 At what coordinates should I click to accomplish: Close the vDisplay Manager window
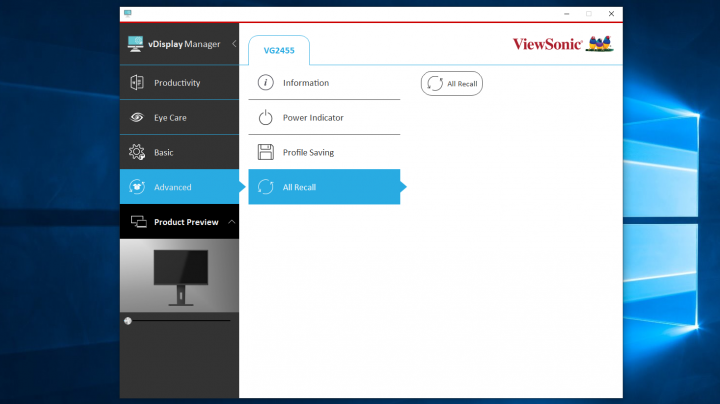(611, 14)
